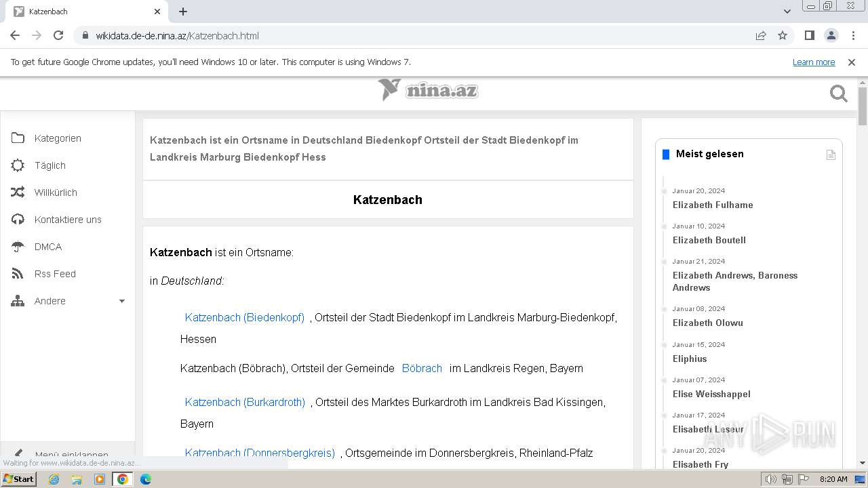Click the search magnifier icon
The width and height of the screenshot is (868, 488).
tap(838, 94)
